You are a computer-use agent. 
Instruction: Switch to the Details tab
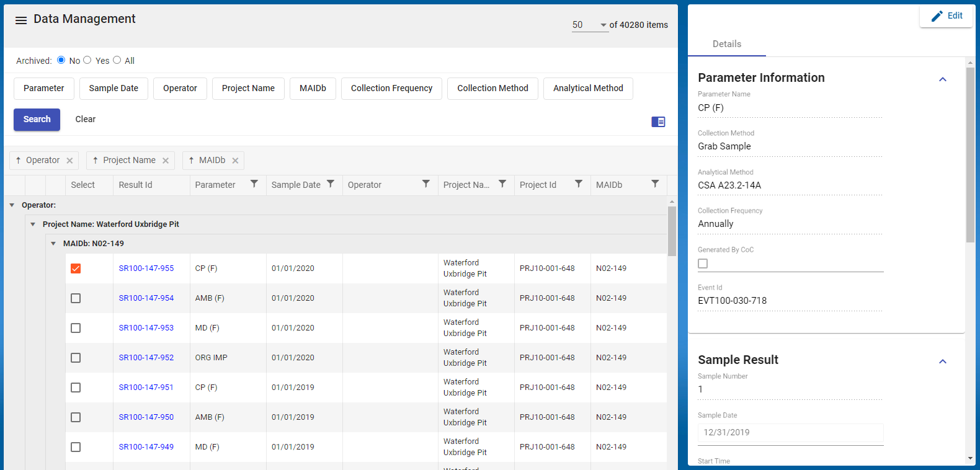(726, 44)
